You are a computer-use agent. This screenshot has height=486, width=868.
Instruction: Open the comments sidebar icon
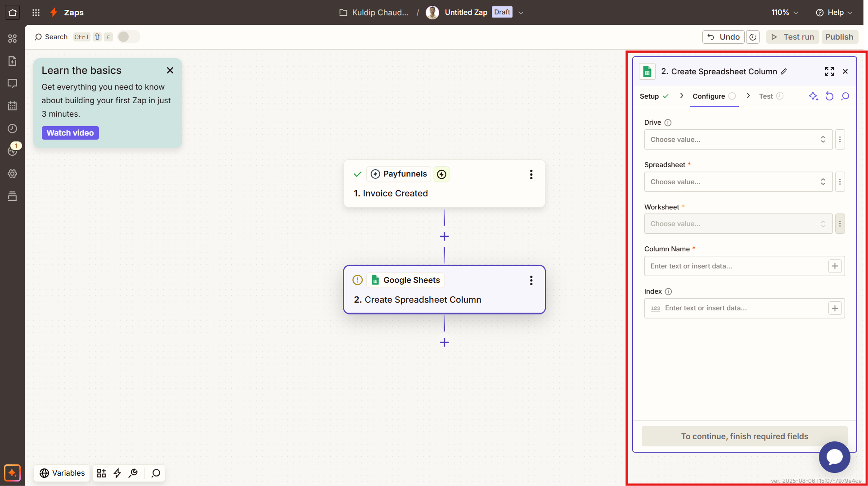[13, 83]
